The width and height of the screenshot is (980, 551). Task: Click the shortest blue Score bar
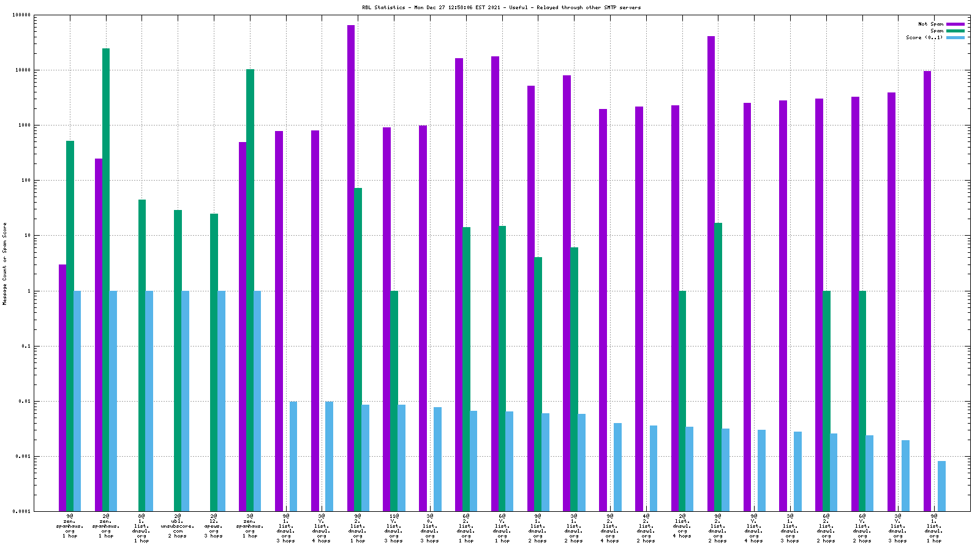[941, 486]
